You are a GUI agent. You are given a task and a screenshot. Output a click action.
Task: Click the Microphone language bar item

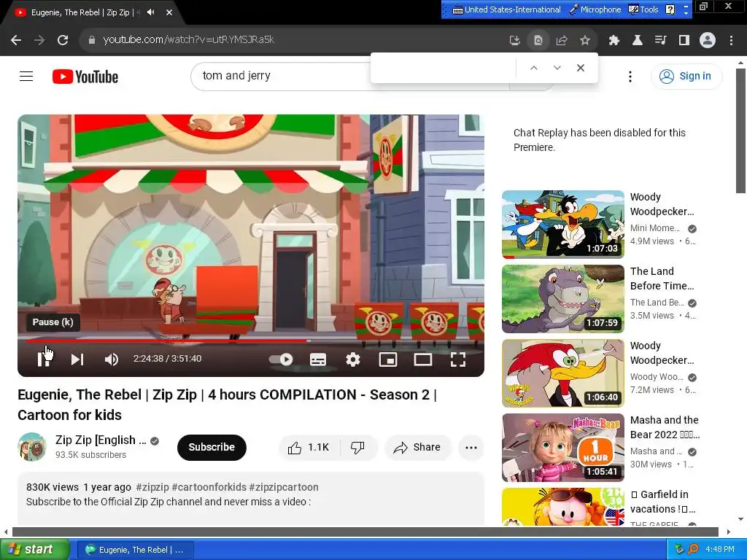[595, 9]
